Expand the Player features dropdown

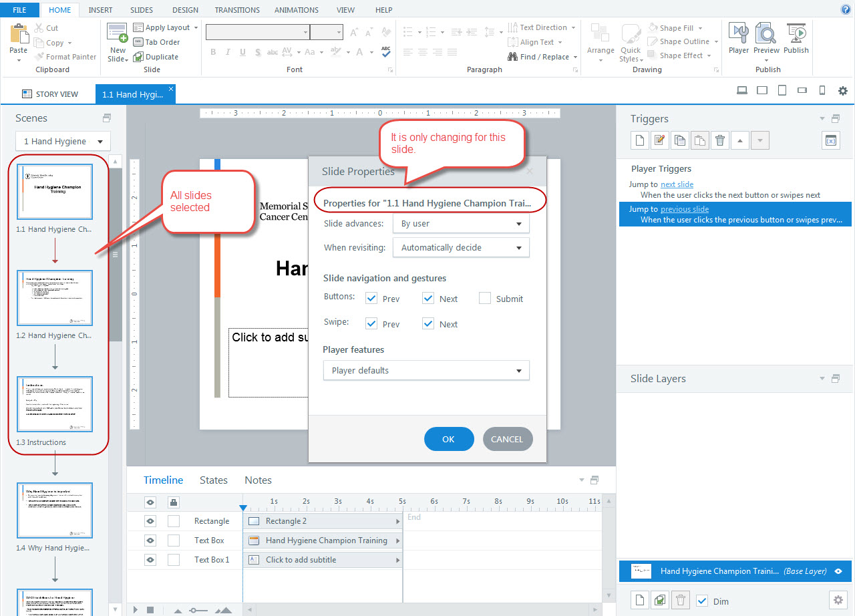tap(425, 370)
